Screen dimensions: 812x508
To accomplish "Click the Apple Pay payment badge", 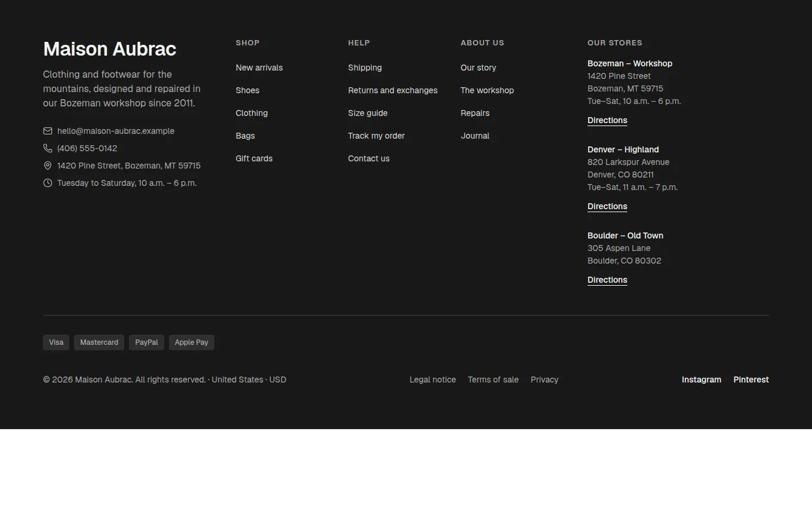I will point(192,342).
